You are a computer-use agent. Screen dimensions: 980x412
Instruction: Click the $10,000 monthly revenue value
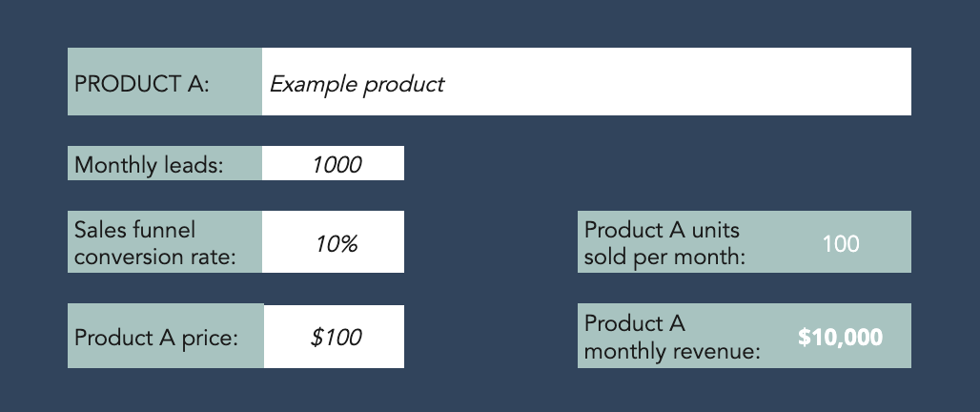[x=841, y=337]
